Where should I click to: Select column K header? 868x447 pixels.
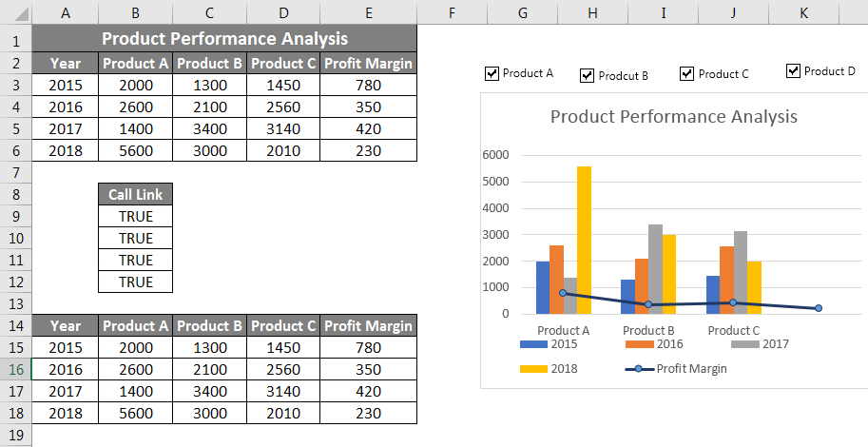[x=803, y=12]
